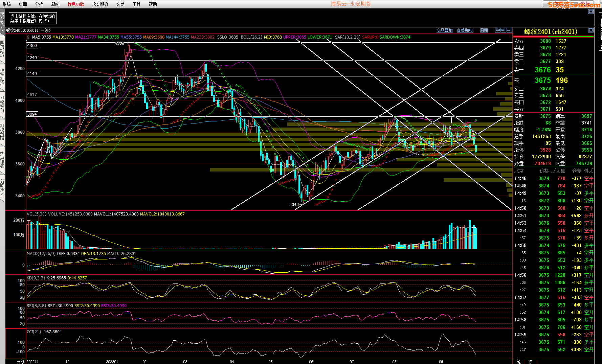Viewport: 602px width, 364px height.
Task: Click the 4249 price level label
Action: (32, 58)
